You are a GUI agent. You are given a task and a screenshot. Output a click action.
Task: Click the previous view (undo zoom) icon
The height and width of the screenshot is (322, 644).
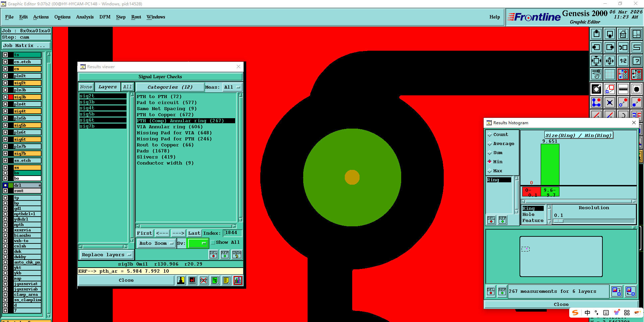pyautogui.click(x=623, y=47)
